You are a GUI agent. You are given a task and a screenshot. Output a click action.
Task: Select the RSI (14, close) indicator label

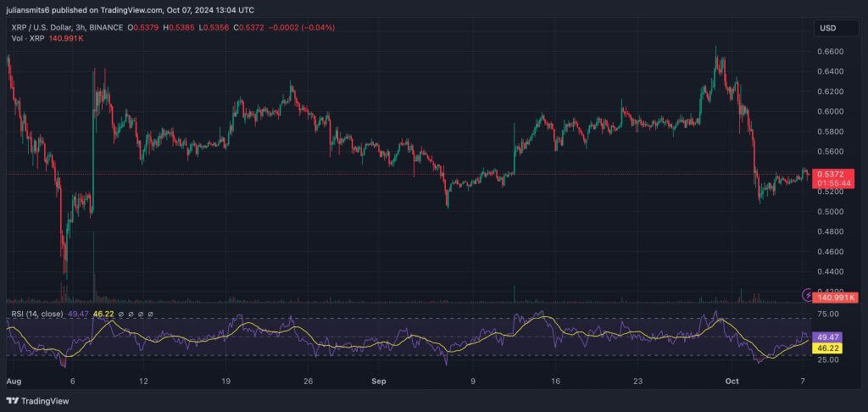click(x=36, y=315)
